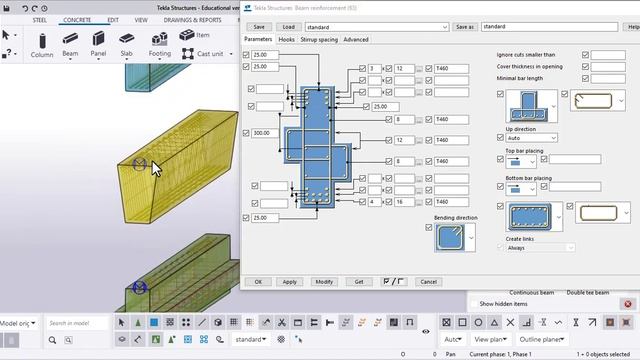Toggle snap to circle center points
The image size is (640, 360).
[478, 322]
